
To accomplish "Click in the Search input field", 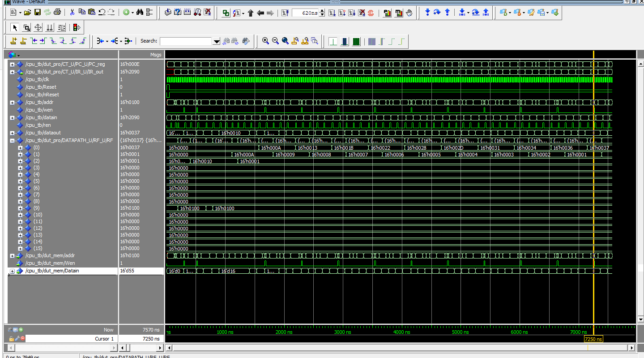I will 186,41.
